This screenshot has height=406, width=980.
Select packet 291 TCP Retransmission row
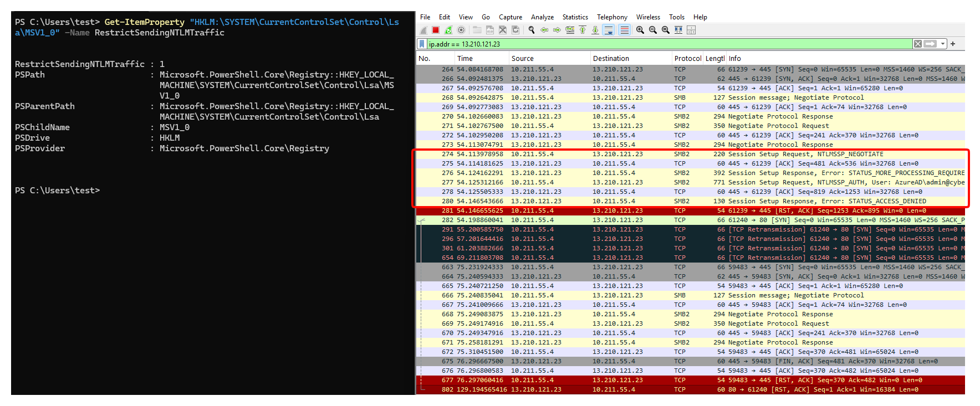pos(691,229)
